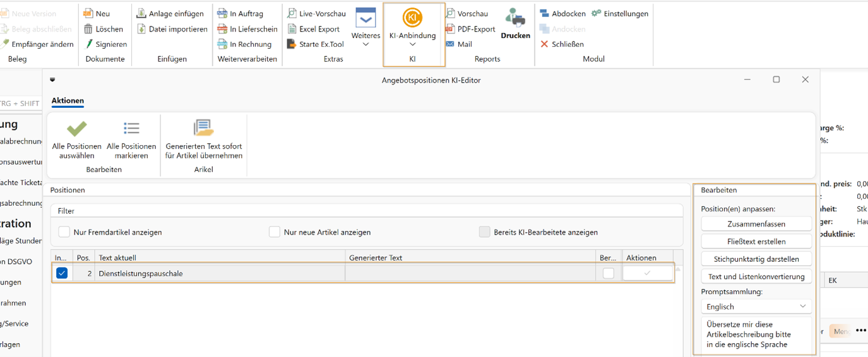
Task: Uncheck the Dienstleistungspauschale row checkbox
Action: [x=61, y=273]
